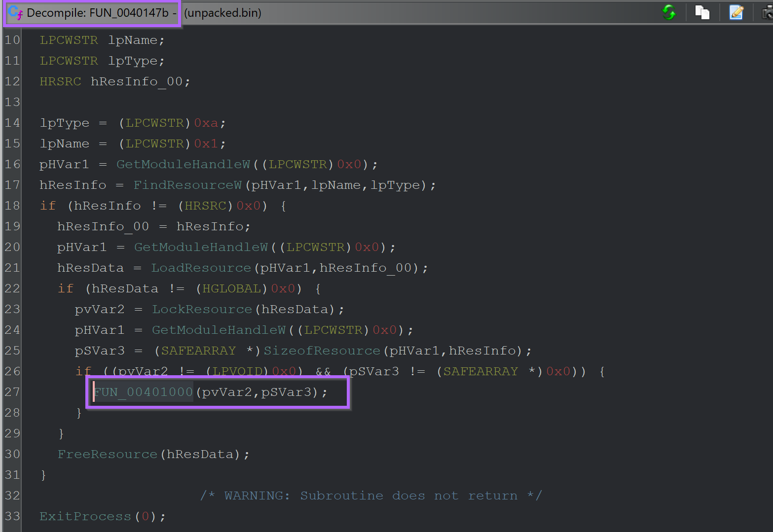Click the (unpacked.bin) title text
Screen dimensions: 773x532
[223, 13]
